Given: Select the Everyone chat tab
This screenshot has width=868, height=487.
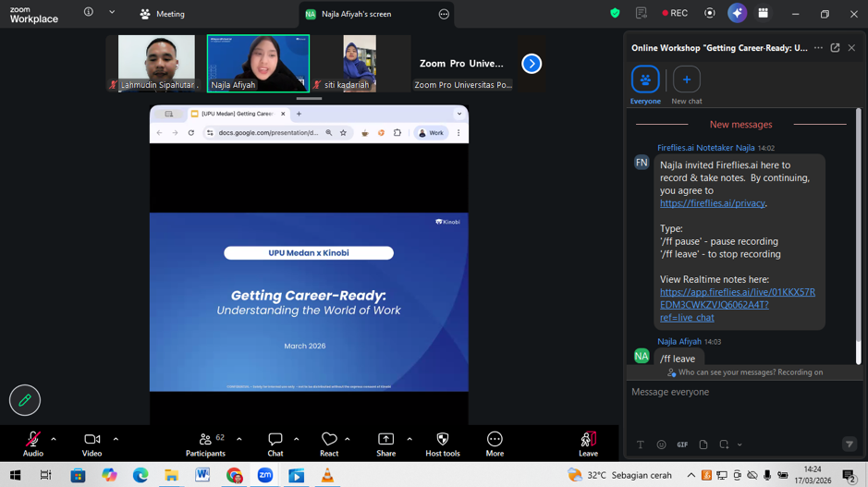Looking at the screenshot, I should 645,80.
